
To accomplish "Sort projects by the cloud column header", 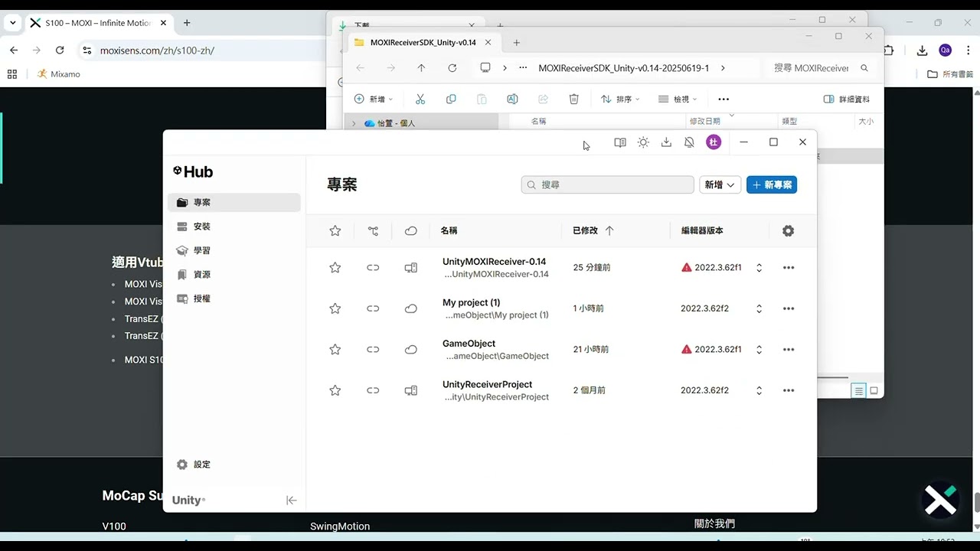I will coord(411,230).
